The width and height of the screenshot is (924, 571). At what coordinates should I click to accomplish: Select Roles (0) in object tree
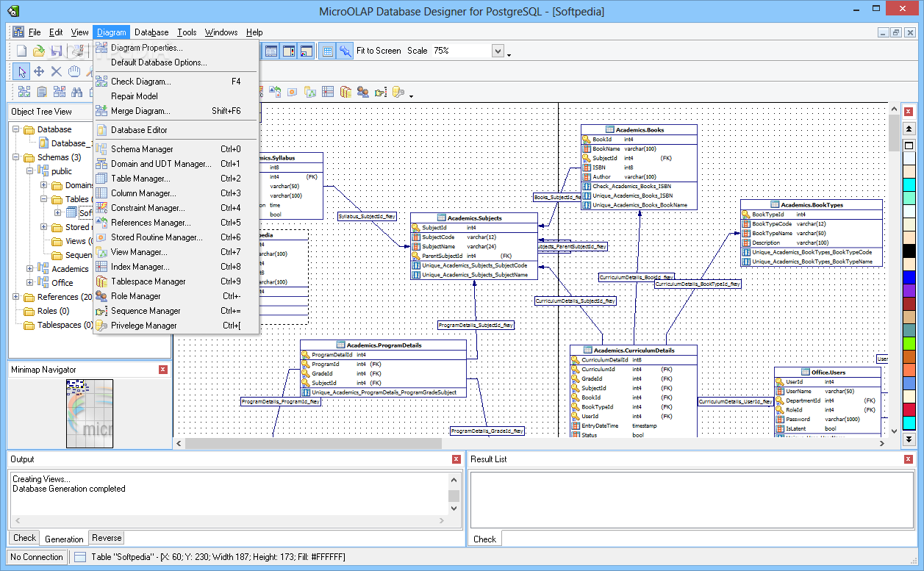tap(53, 311)
